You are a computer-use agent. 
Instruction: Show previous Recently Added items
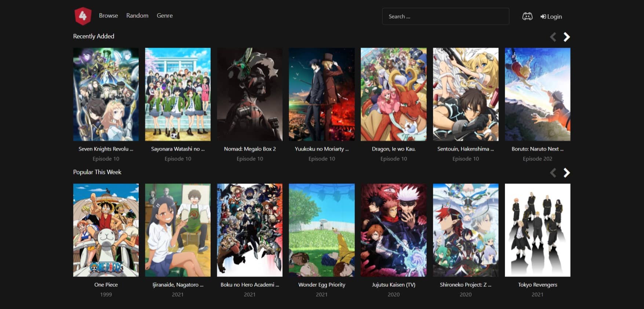553,37
